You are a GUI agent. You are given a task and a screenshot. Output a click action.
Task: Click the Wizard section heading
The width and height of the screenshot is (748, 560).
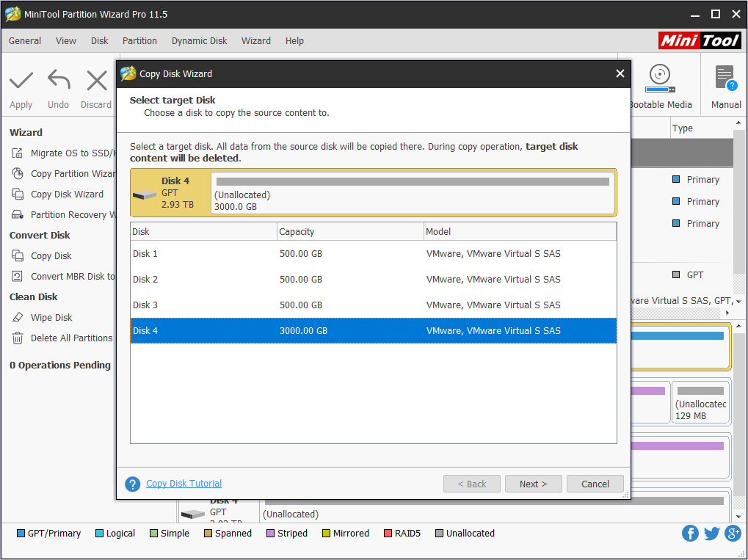26,133
